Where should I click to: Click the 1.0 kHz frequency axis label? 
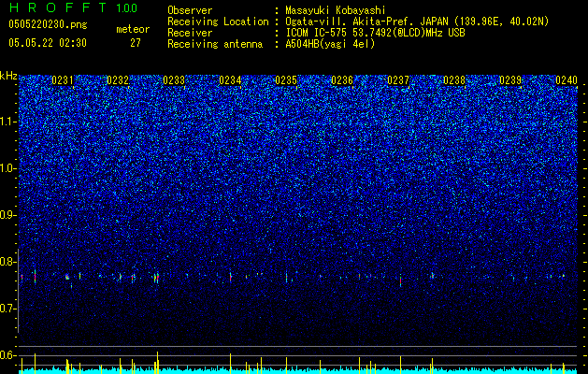click(7, 168)
